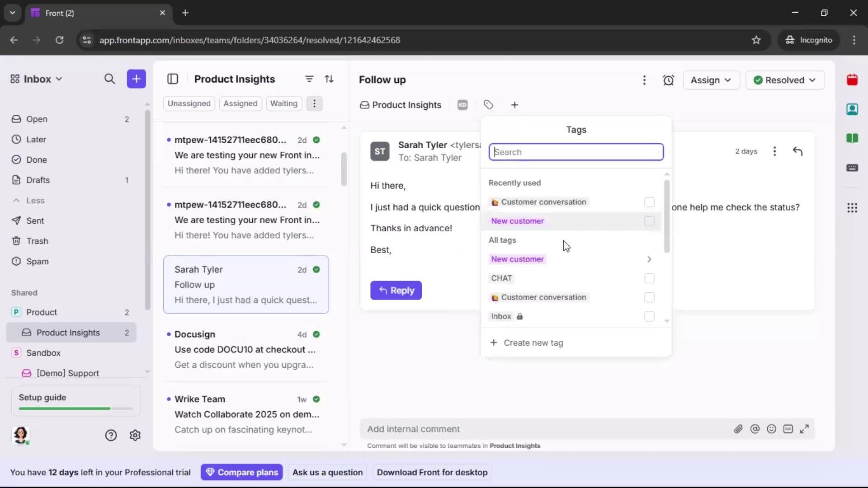The width and height of the screenshot is (868, 488).
Task: Open the Assign dropdown
Action: [711, 80]
